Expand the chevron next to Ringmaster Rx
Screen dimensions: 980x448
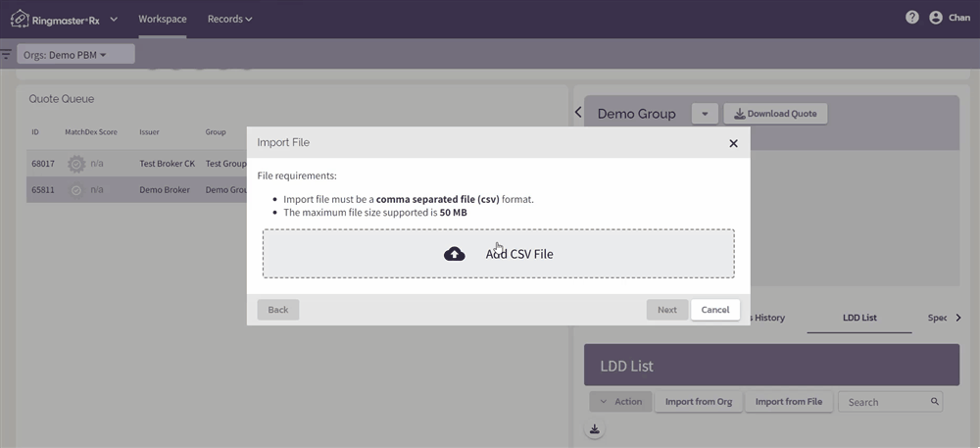click(x=114, y=19)
